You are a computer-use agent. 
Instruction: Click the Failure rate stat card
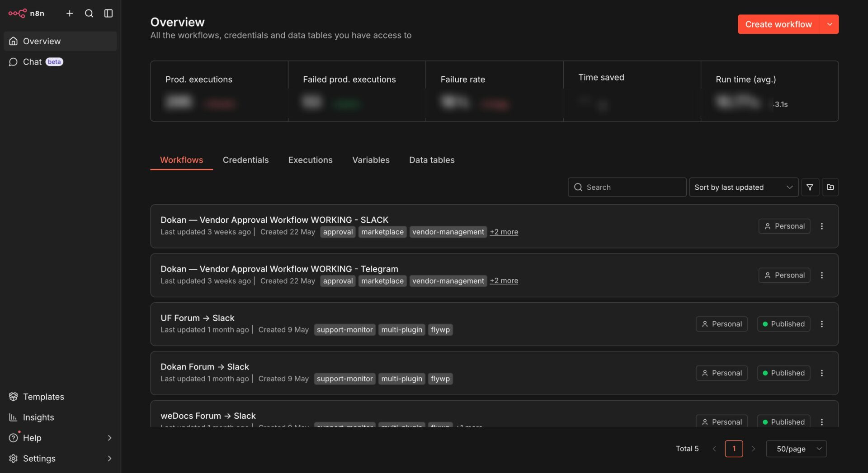pos(495,91)
